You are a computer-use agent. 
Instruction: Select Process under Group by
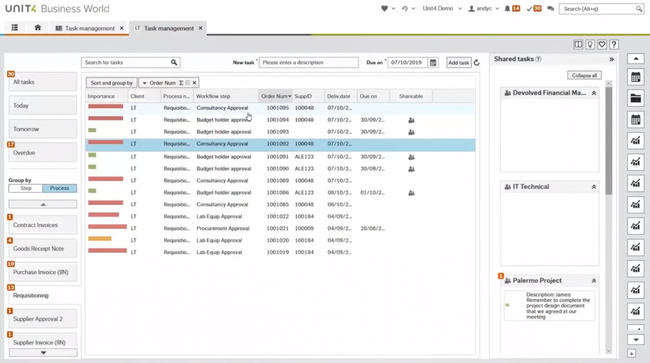coord(60,188)
